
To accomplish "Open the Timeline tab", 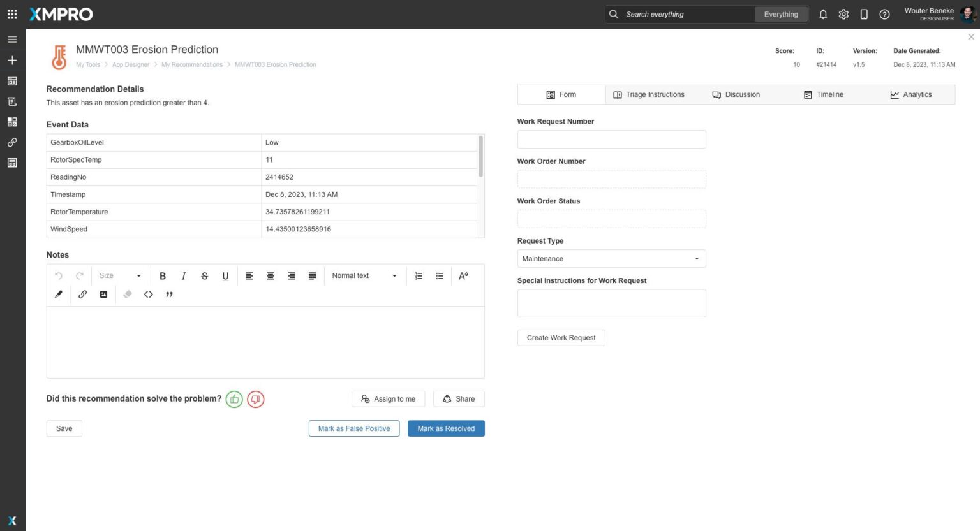I will pyautogui.click(x=824, y=94).
